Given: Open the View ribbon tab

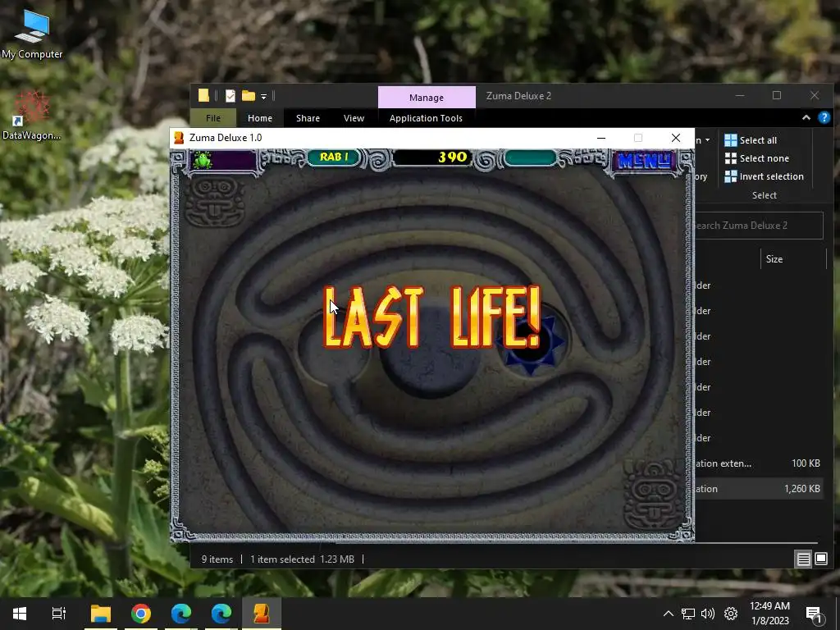Looking at the screenshot, I should pyautogui.click(x=354, y=118).
